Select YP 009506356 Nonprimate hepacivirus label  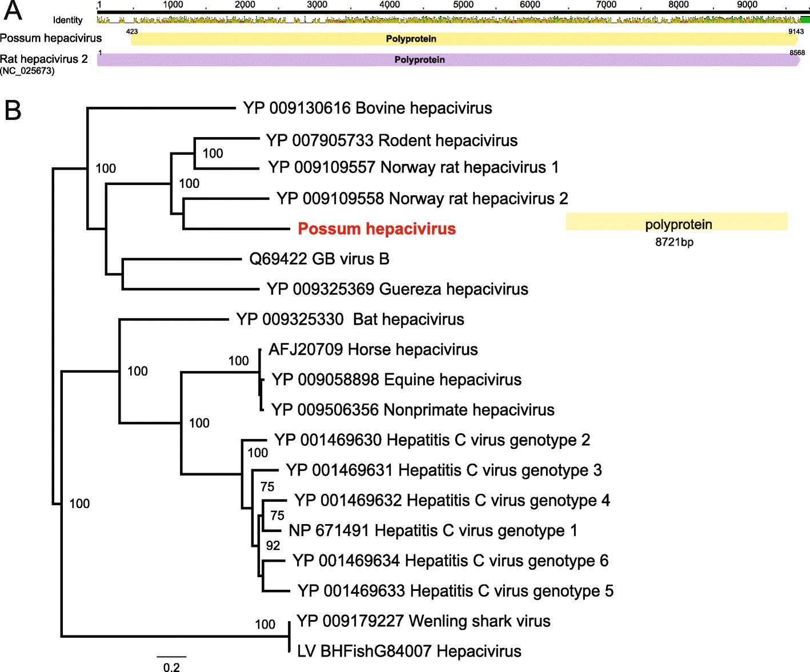click(x=413, y=410)
